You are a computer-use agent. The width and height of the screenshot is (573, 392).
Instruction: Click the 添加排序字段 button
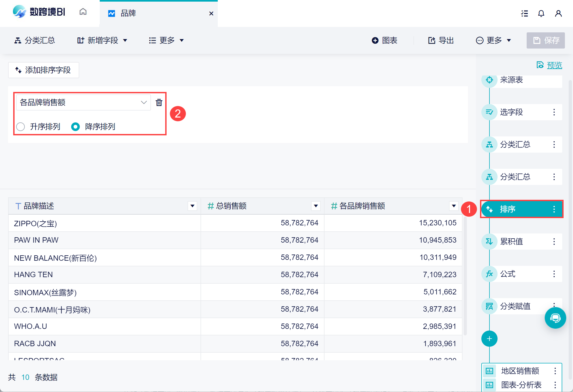click(x=44, y=70)
